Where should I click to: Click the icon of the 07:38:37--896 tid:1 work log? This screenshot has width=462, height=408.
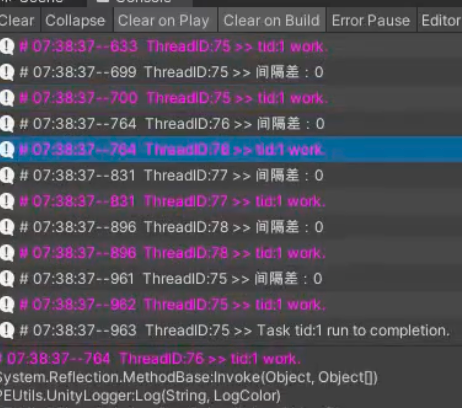[7, 253]
